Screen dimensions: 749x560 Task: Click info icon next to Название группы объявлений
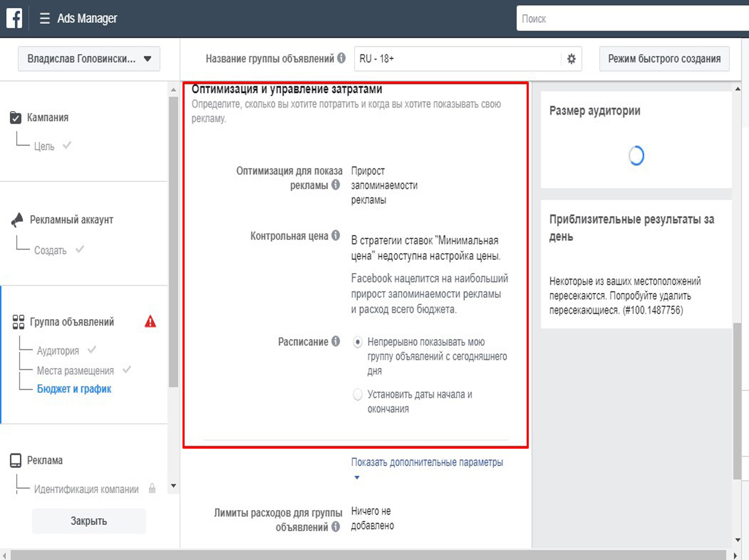tap(341, 58)
